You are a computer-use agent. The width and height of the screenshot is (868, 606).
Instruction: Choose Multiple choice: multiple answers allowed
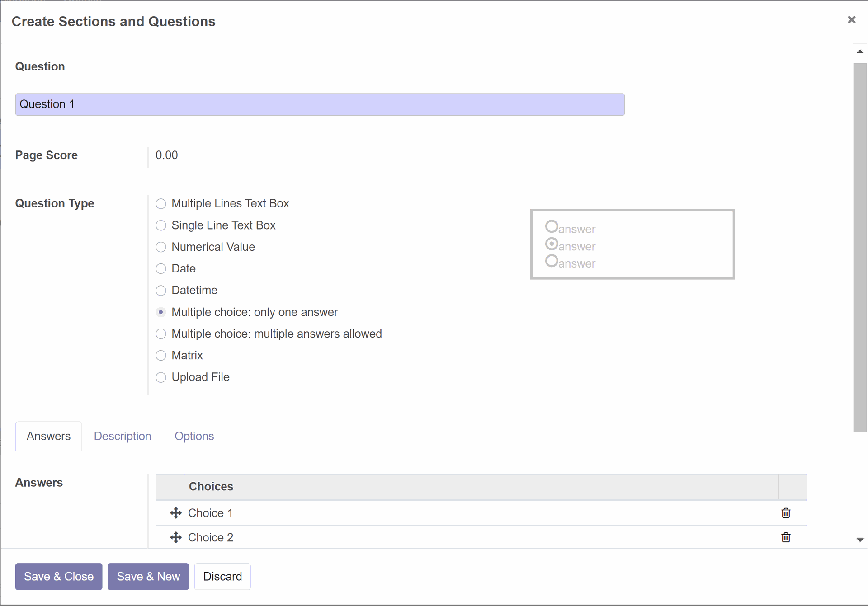(x=161, y=334)
